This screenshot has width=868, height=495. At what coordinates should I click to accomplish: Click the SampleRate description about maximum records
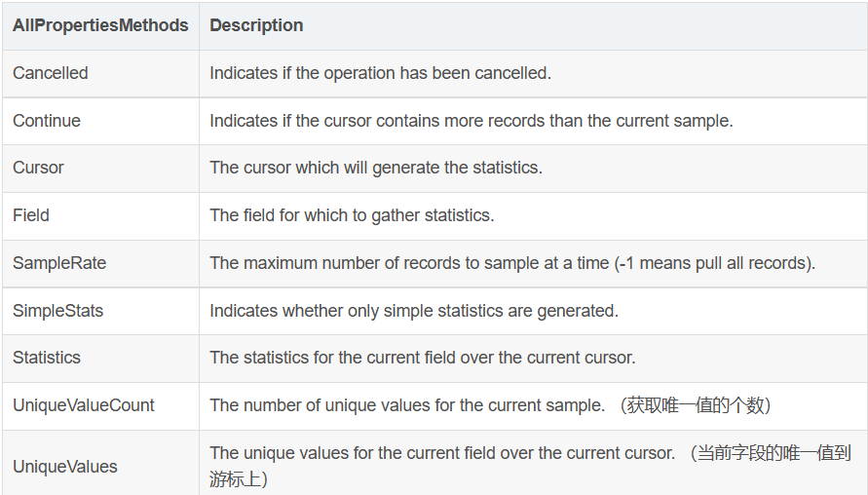tap(512, 263)
